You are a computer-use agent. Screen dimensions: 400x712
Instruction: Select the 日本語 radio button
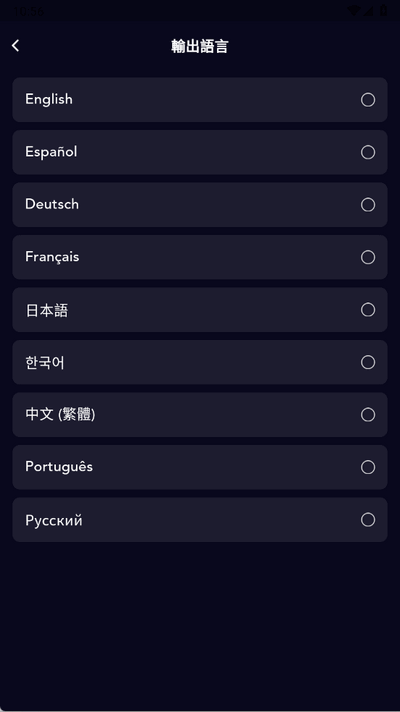click(x=368, y=310)
